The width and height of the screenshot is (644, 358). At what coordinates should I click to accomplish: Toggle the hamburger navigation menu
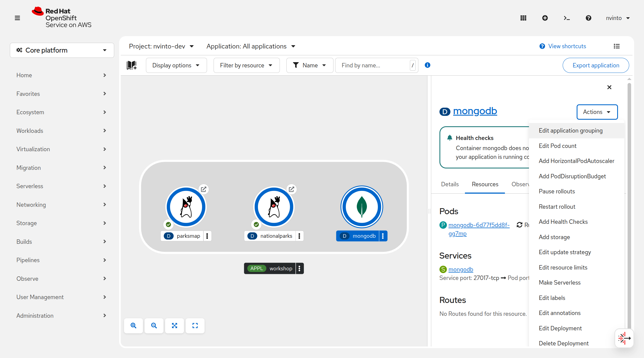[x=17, y=18]
